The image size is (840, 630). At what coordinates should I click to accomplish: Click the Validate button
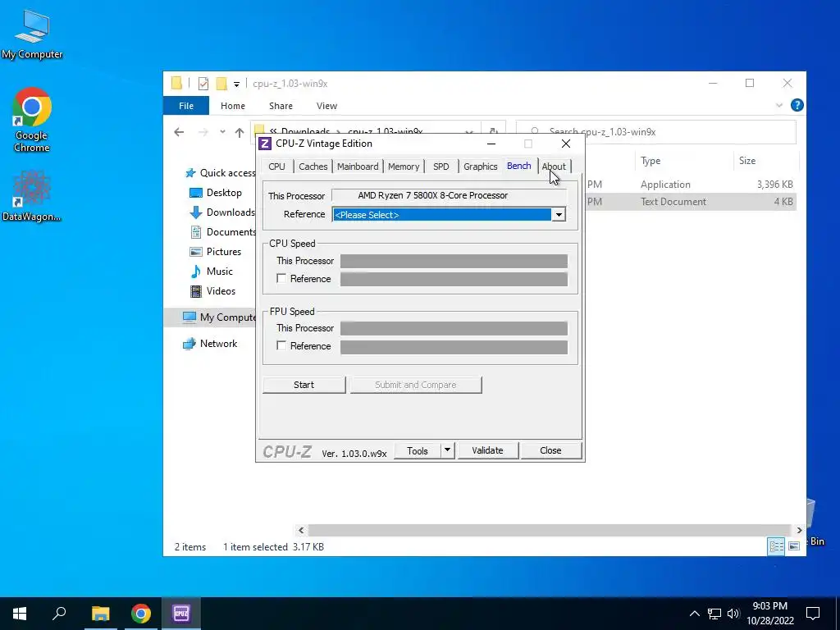[x=487, y=450]
